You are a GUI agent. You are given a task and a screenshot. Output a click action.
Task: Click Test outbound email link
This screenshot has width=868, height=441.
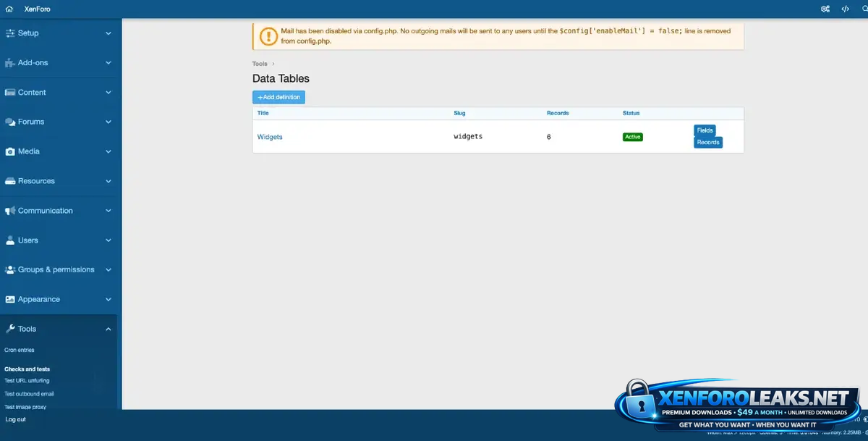coord(29,394)
